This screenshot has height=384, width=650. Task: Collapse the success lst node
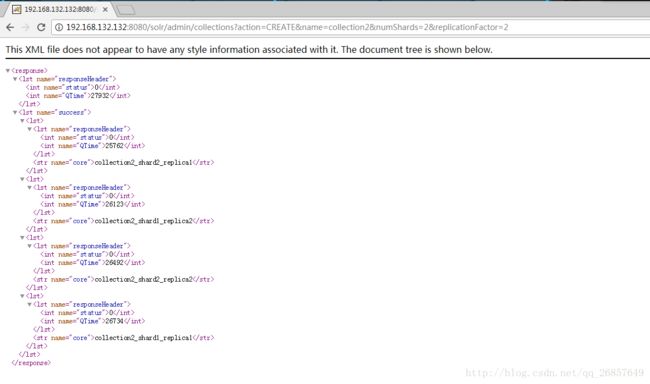tap(15, 112)
